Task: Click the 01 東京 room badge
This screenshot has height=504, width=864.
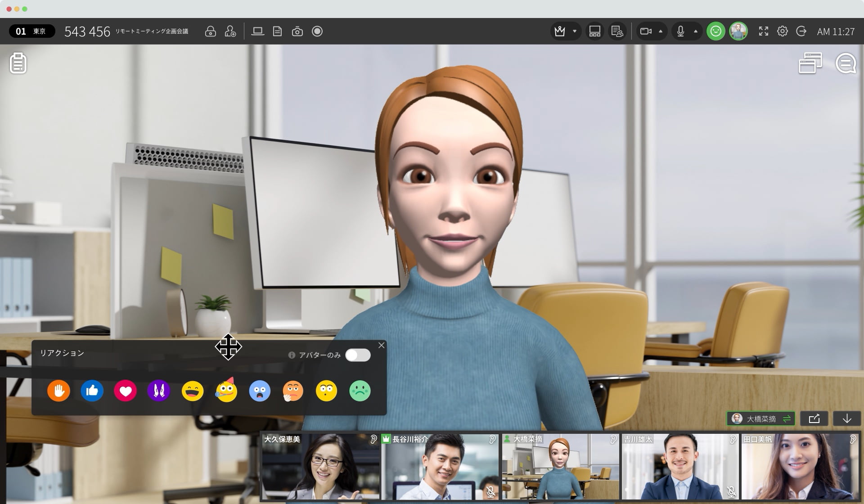Action: click(32, 31)
